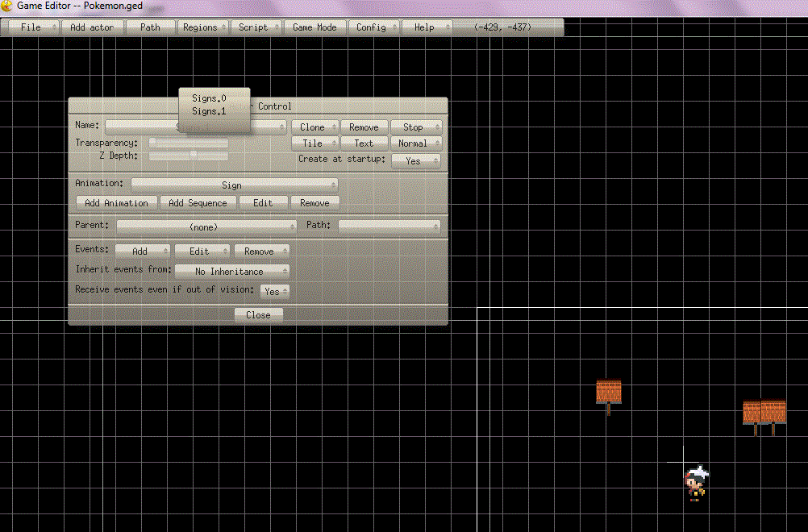Select the trainer character sprite
The height and width of the screenshot is (532, 808).
tap(696, 483)
